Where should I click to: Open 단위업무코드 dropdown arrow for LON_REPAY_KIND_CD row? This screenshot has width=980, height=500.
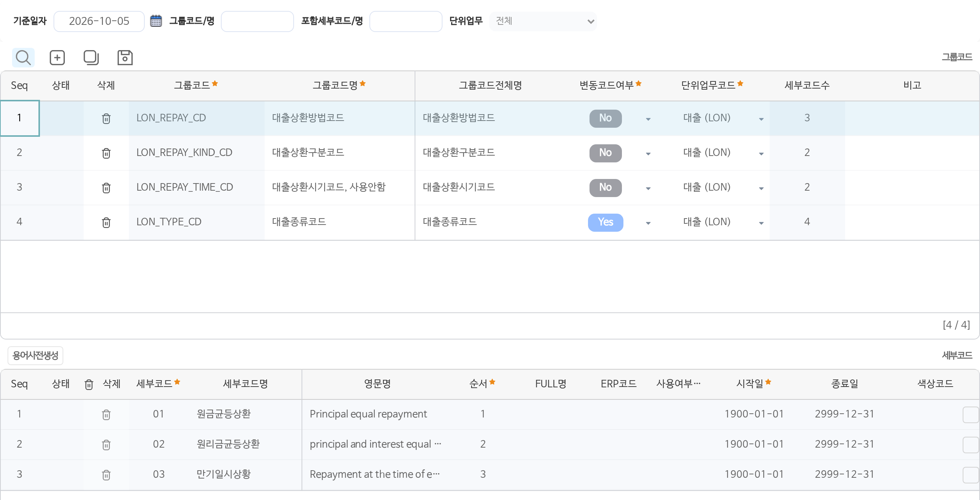pyautogui.click(x=761, y=154)
